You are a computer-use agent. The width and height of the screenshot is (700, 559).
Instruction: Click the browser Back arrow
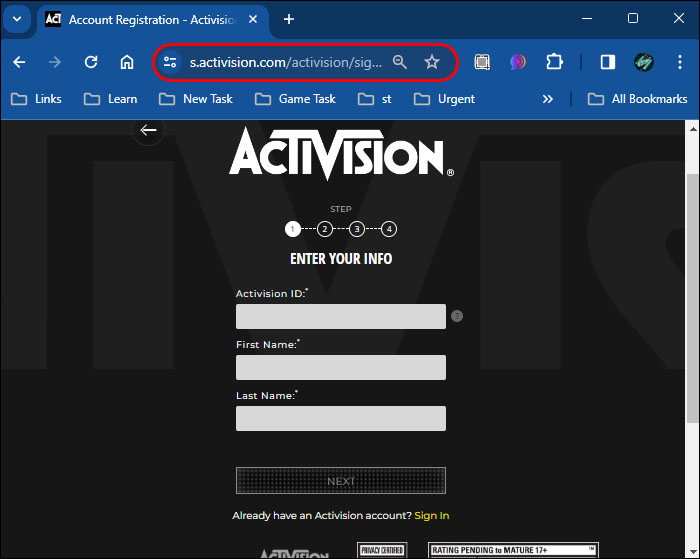(x=19, y=62)
